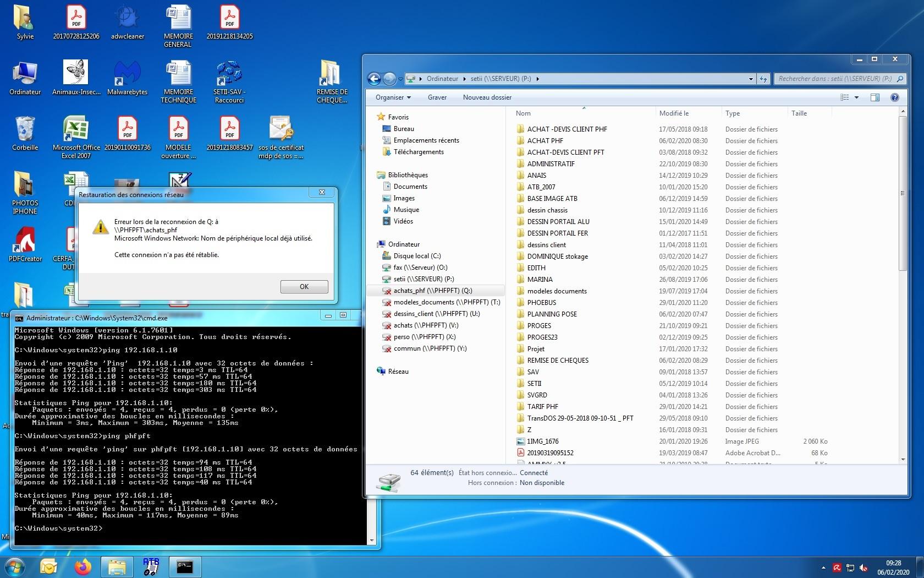Click Graver in the toolbar

(x=437, y=97)
